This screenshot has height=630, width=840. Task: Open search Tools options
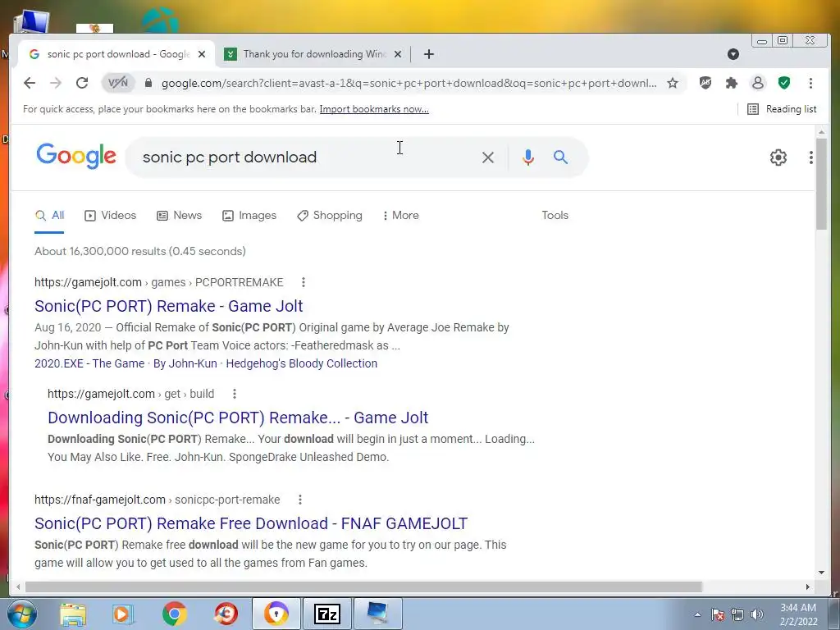click(x=555, y=216)
